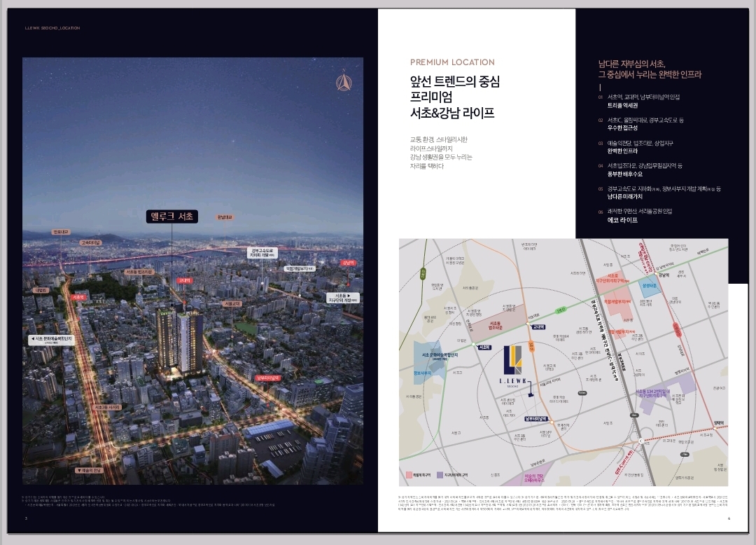
Task: Click the 교대역 red label on aerial photo
Action: click(185, 280)
